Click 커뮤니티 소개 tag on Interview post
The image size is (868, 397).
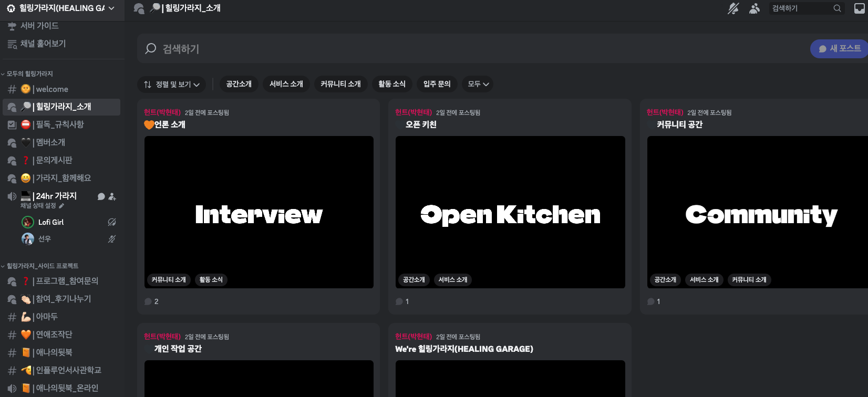pos(169,280)
